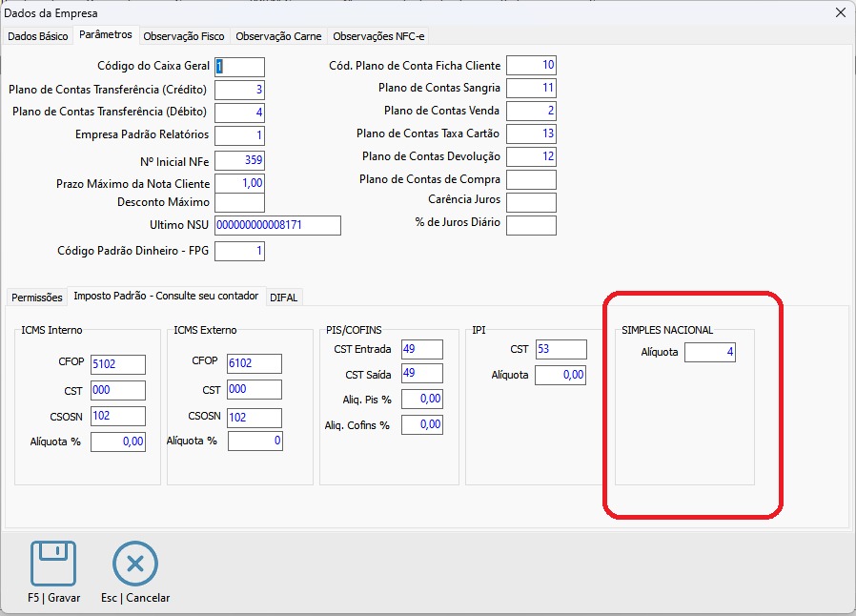Screen dimensions: 856x616
Task: Close the Dados da Empresa window
Action: point(840,12)
